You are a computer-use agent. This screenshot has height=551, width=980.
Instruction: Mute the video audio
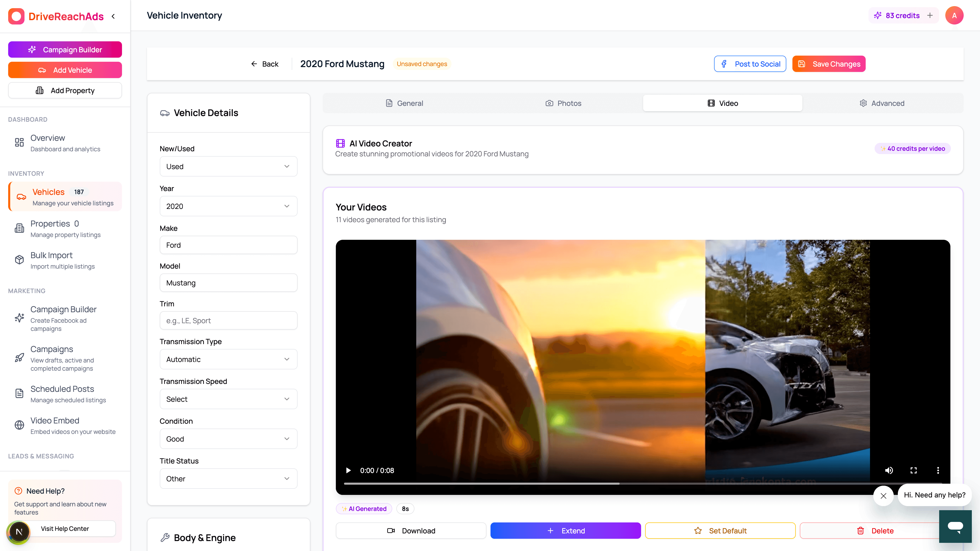(x=889, y=470)
